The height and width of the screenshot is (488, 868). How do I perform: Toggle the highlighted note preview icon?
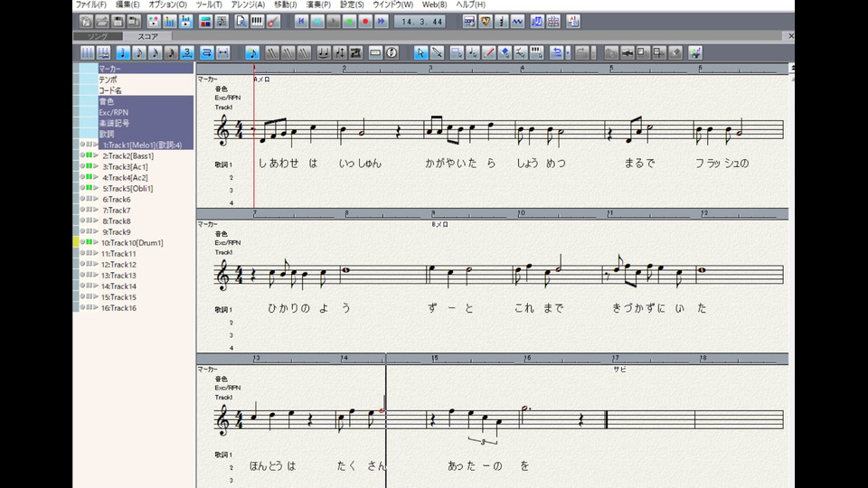point(252,52)
